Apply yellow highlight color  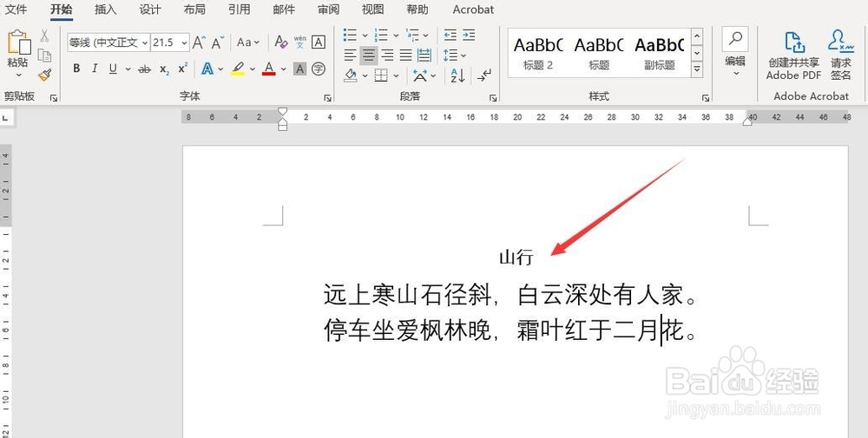(238, 69)
